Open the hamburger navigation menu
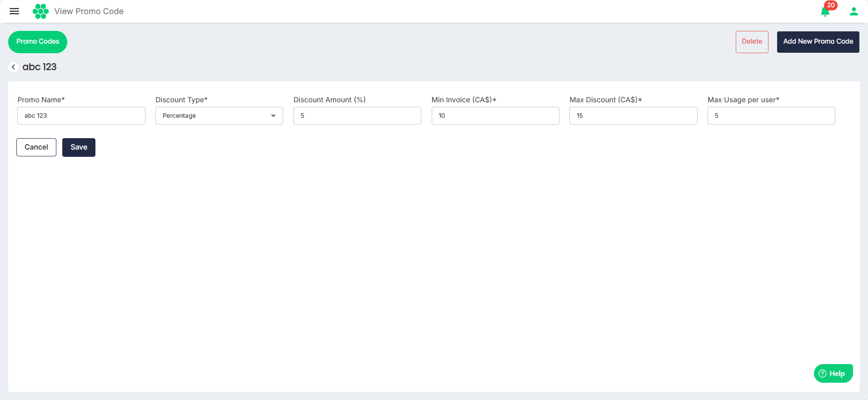Screen dimensions: 868x400 pos(14,11)
